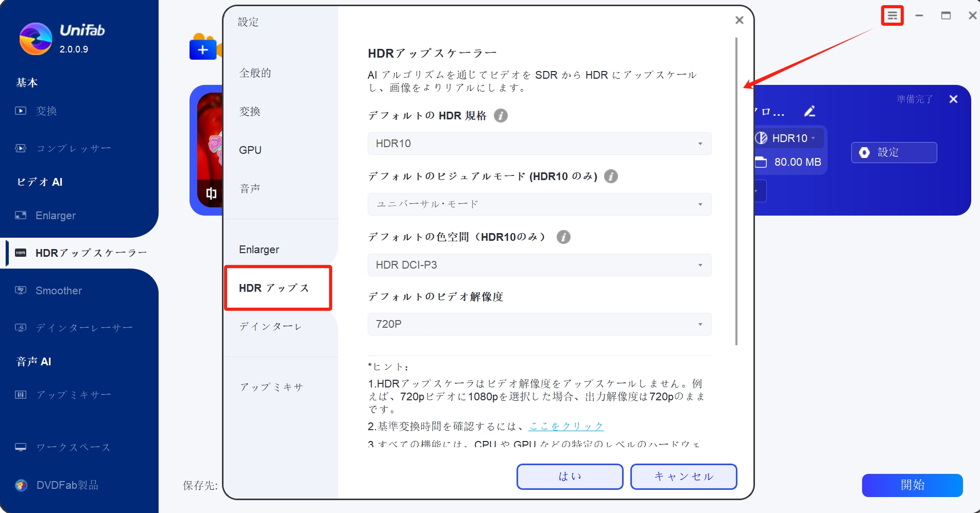Click the 開始 start button

[x=913, y=485]
